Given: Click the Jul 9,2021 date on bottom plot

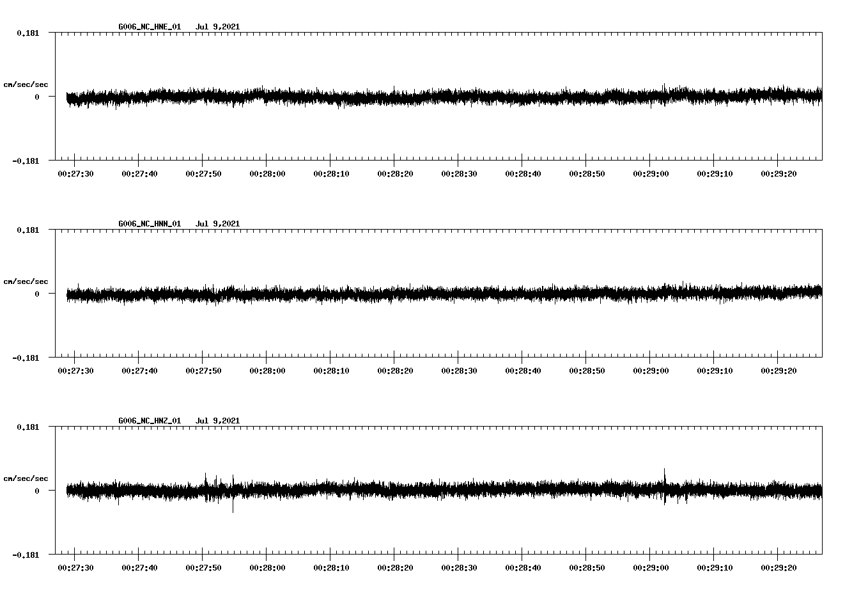Looking at the screenshot, I should click(x=218, y=420).
